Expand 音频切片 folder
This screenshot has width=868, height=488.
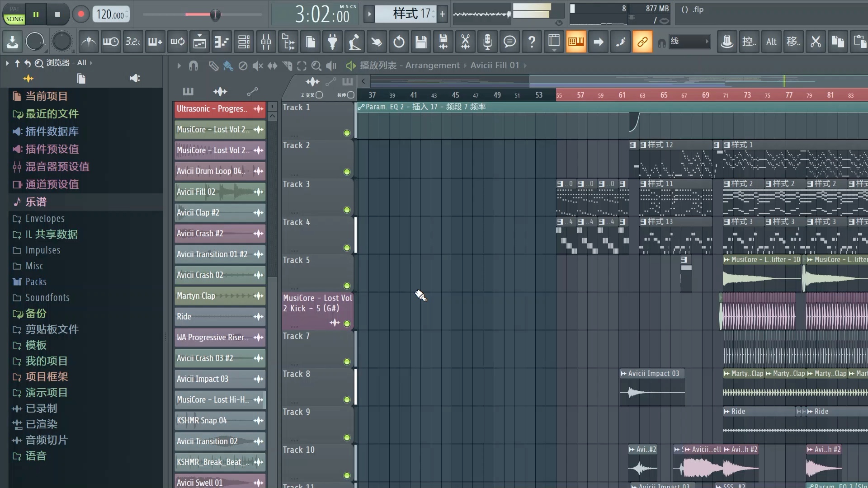[47, 440]
